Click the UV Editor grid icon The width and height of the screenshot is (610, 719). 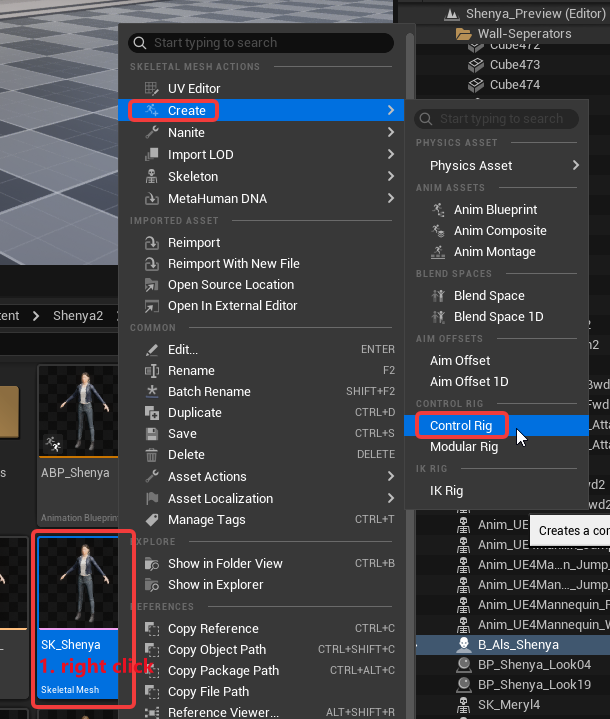tap(151, 88)
